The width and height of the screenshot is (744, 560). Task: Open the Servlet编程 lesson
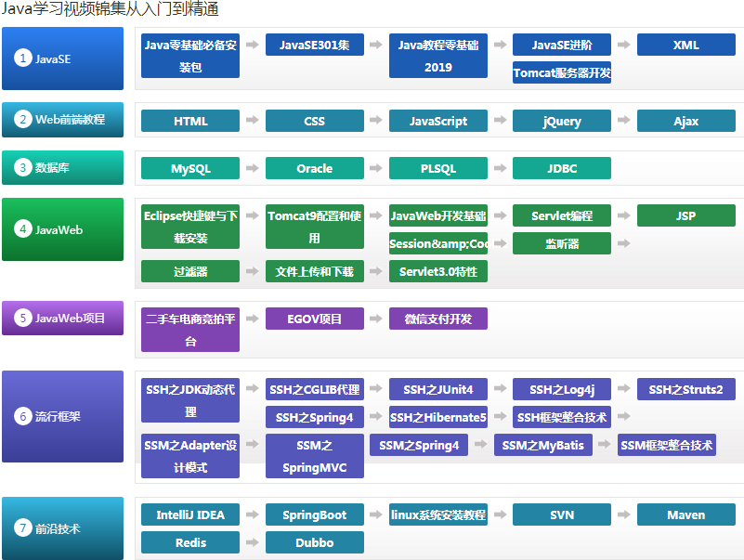(x=562, y=215)
